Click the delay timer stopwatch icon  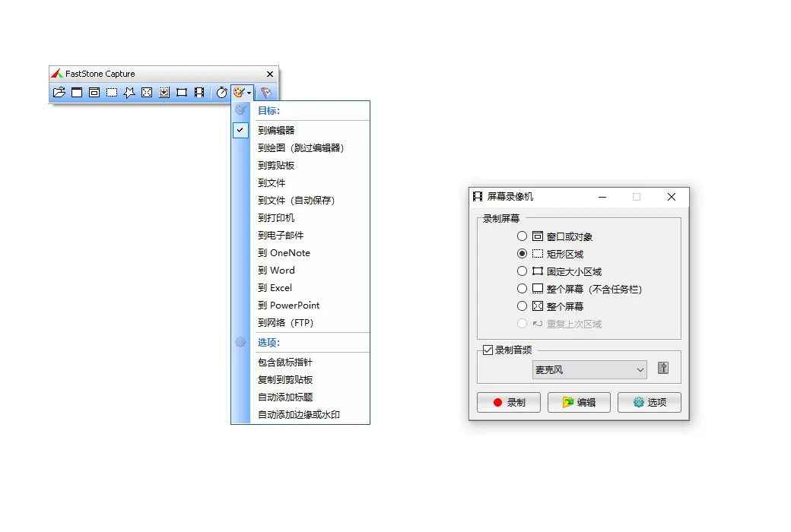click(222, 92)
